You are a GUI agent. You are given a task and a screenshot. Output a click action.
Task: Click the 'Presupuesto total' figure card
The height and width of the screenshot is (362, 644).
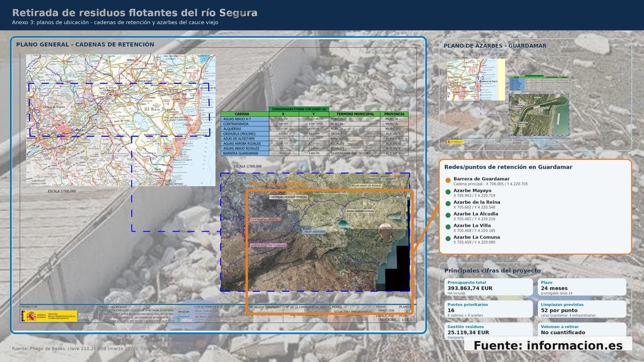tap(489, 287)
